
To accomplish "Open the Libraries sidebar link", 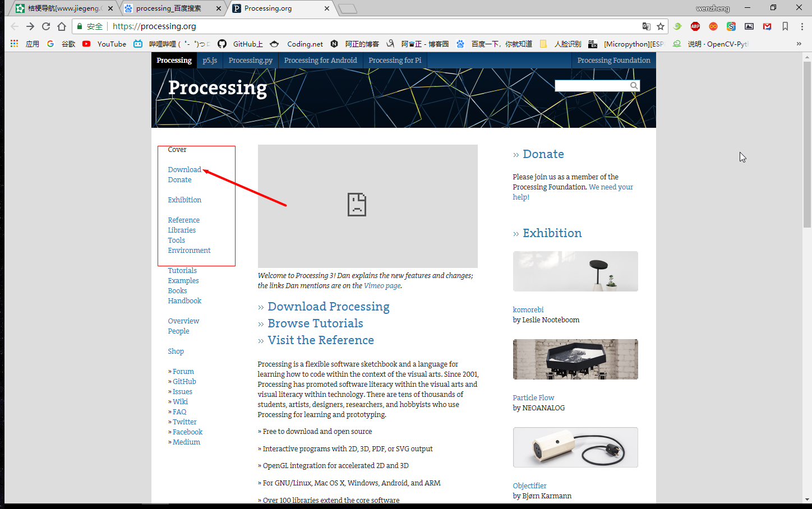I will coord(182,230).
